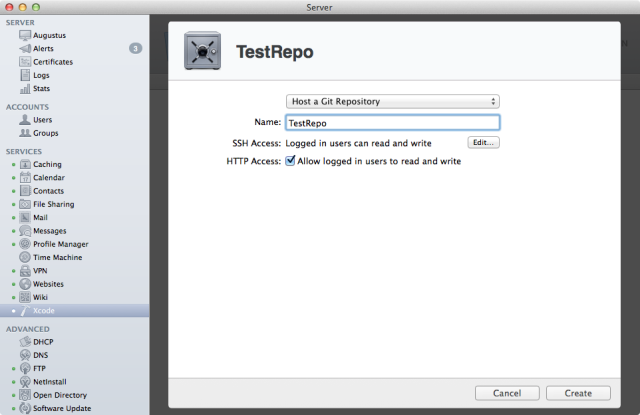Select the Profile Manager label
Screen dimensions: 640x415
point(61,244)
